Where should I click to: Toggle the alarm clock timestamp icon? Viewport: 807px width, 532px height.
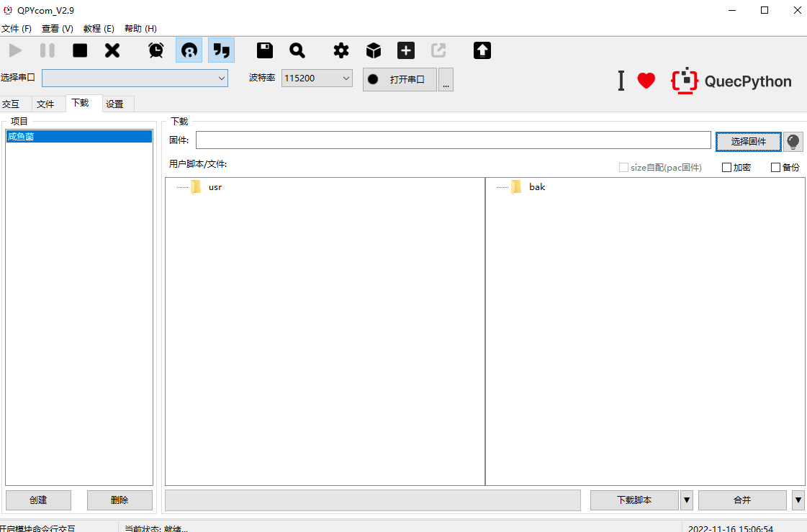tap(156, 50)
